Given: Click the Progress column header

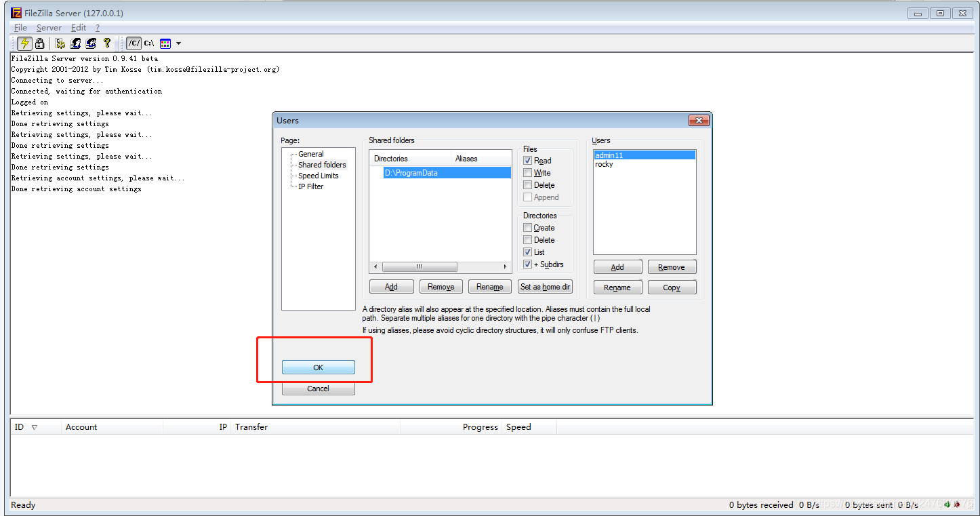Looking at the screenshot, I should point(451,427).
